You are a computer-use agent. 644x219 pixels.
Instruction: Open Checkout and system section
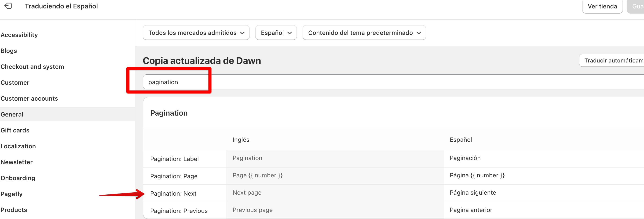click(x=32, y=67)
